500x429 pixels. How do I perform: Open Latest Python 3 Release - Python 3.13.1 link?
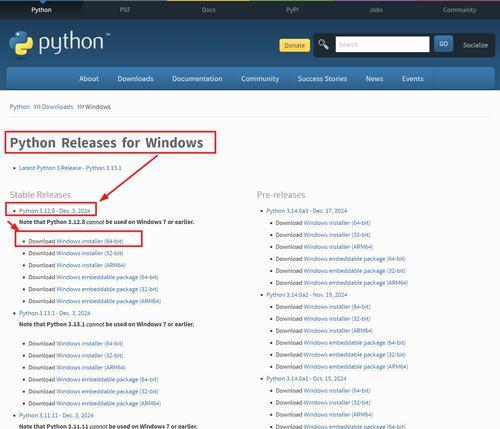tap(70, 168)
